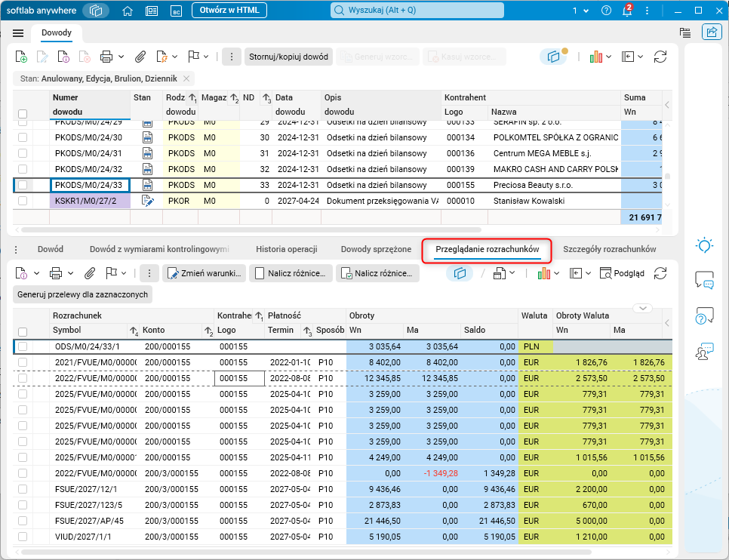Image resolution: width=729 pixels, height=560 pixels.
Task: Click the home icon in title bar
Action: (128, 11)
